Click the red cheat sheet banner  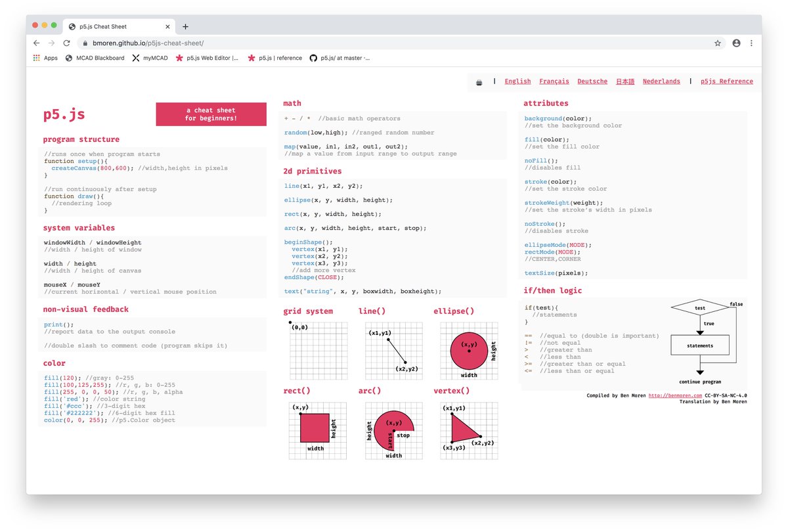211,114
